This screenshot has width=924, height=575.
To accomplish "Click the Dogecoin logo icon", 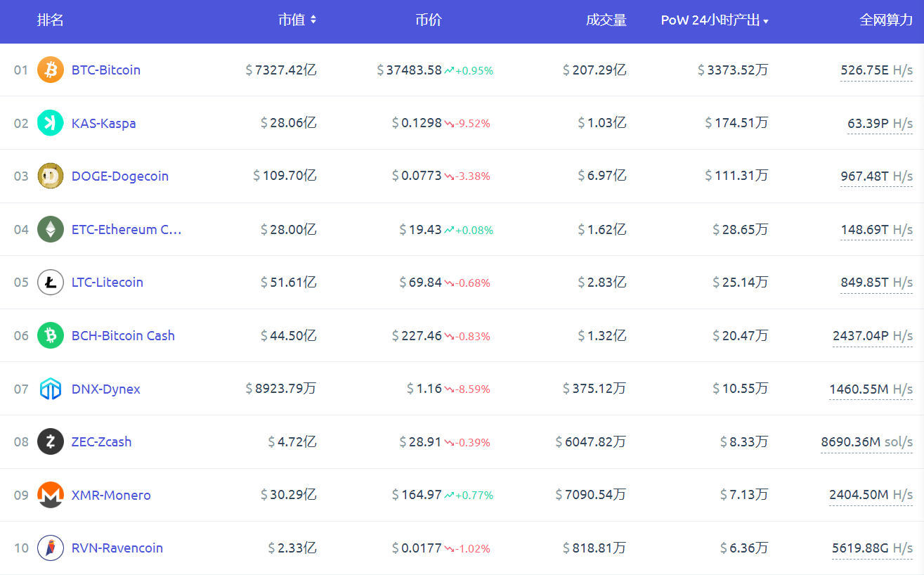I will click(50, 176).
